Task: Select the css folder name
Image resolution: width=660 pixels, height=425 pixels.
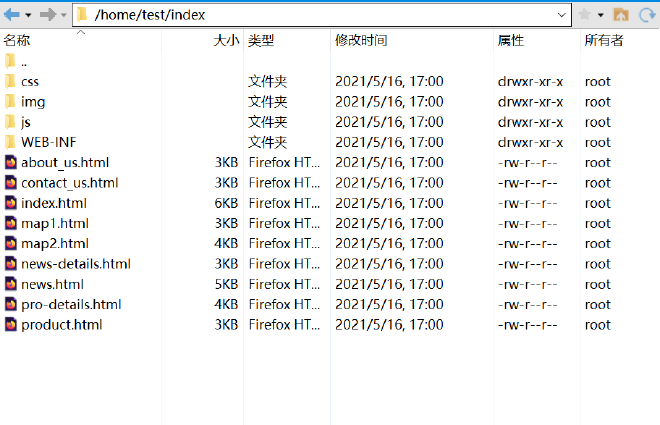Action: [30, 81]
